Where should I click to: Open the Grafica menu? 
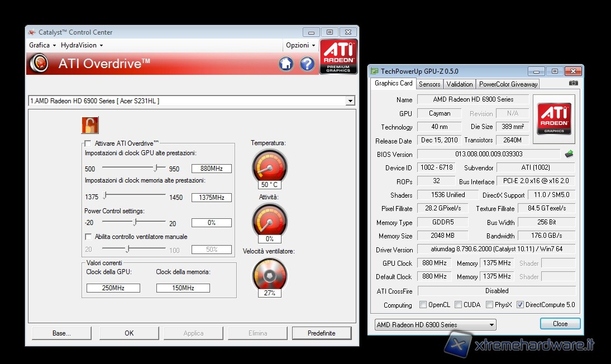click(42, 45)
